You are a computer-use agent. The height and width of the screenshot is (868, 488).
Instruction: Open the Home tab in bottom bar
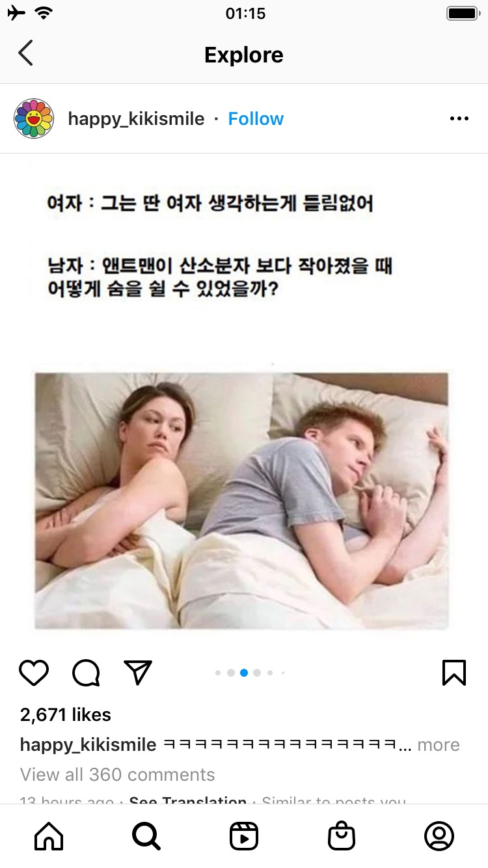pyautogui.click(x=49, y=836)
